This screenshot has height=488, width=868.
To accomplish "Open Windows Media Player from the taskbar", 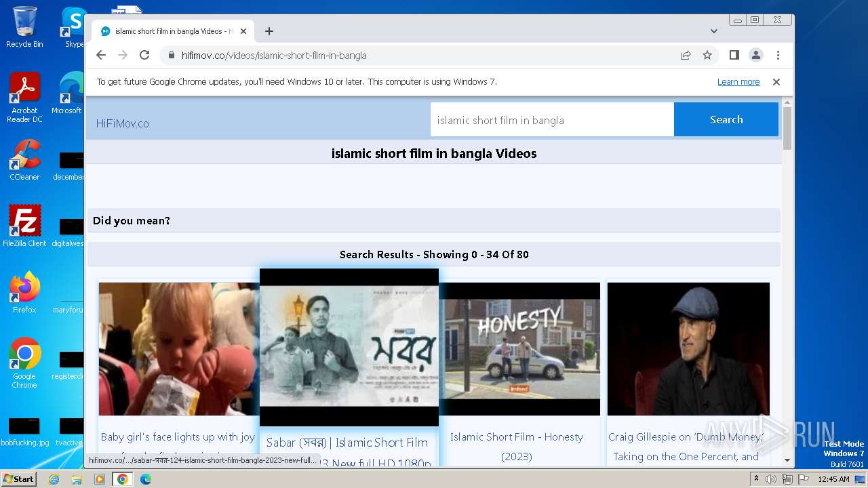I will [100, 479].
